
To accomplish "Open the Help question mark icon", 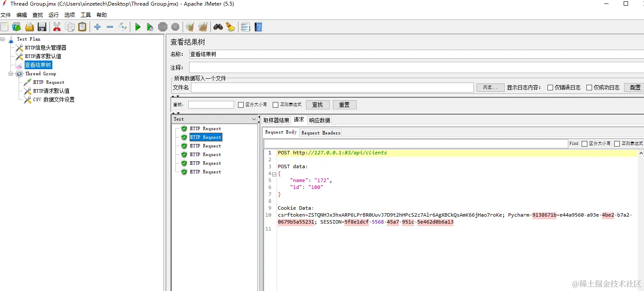I will pyautogui.click(x=258, y=27).
